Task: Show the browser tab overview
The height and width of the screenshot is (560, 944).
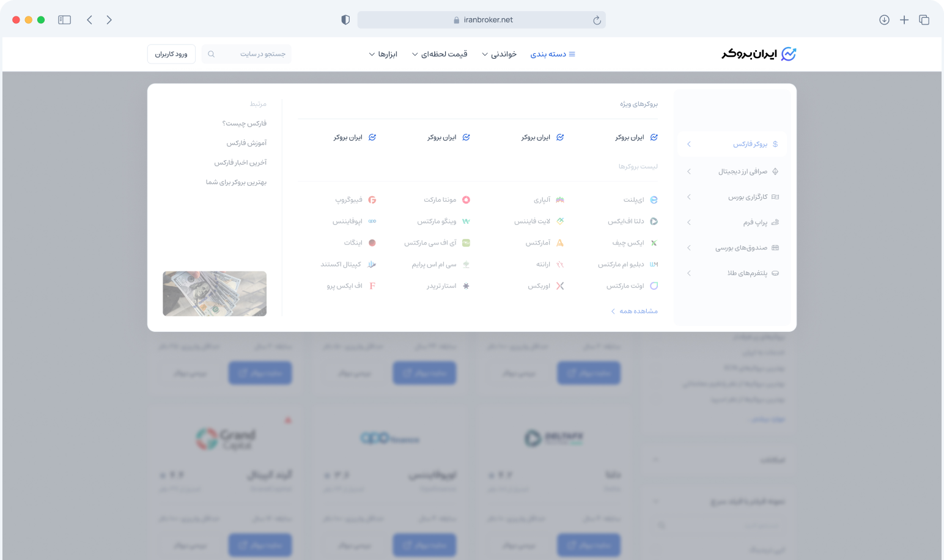Action: [x=924, y=20]
